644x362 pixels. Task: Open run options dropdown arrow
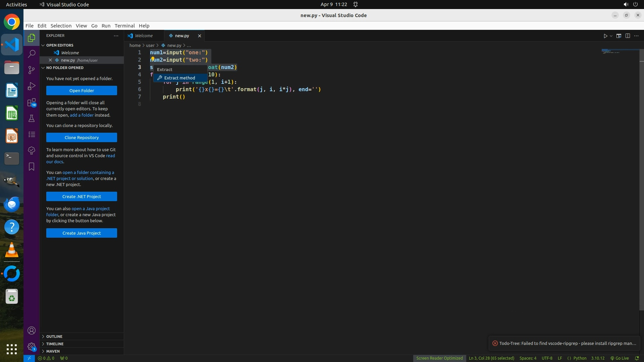click(x=611, y=36)
